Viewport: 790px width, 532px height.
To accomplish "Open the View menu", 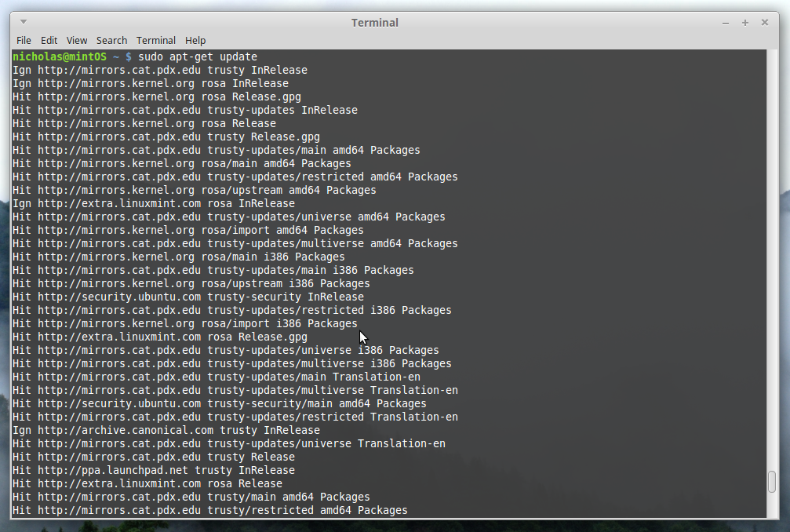I will click(77, 40).
